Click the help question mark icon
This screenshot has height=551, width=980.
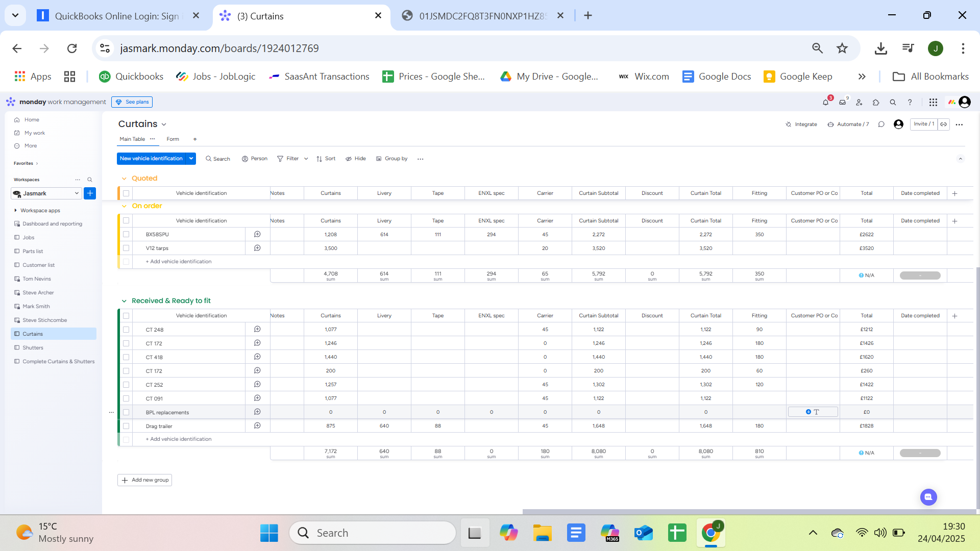pos(910,103)
